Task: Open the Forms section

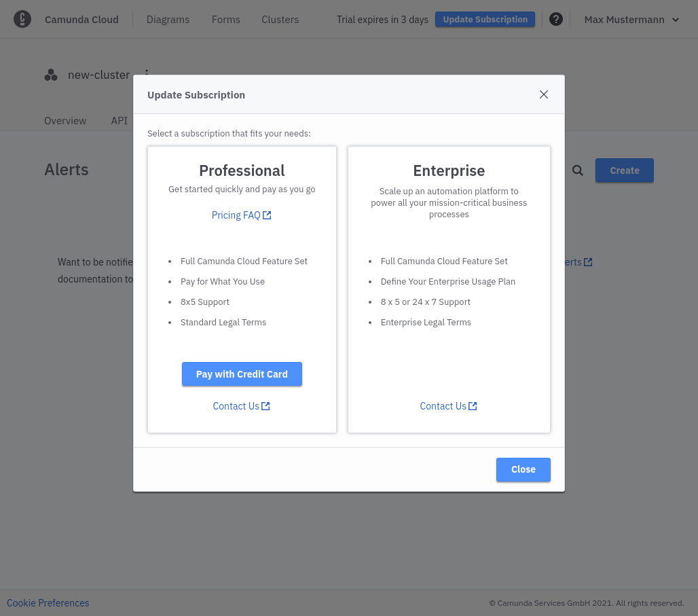Action: [225, 20]
